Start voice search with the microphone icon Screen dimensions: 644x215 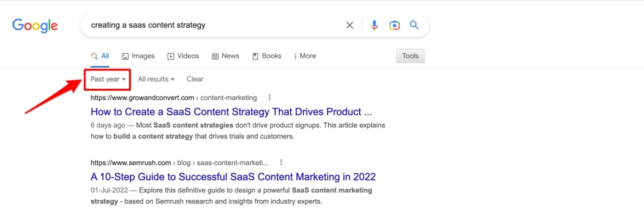[374, 25]
